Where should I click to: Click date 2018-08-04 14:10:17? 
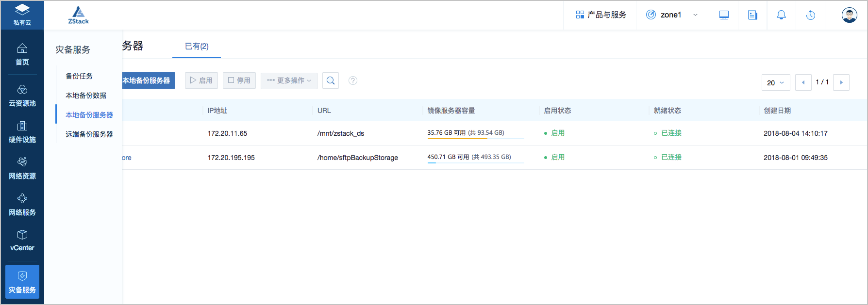tap(796, 133)
